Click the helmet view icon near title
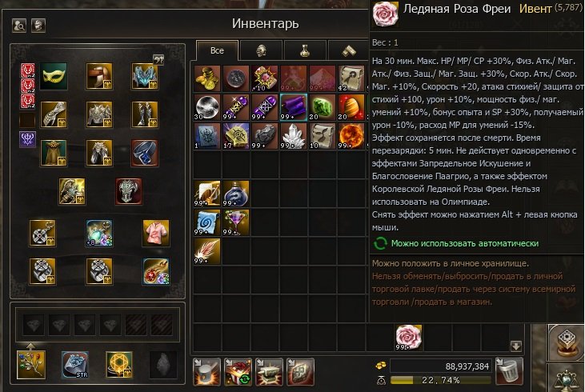The height and width of the screenshot is (392, 585). pos(38,26)
